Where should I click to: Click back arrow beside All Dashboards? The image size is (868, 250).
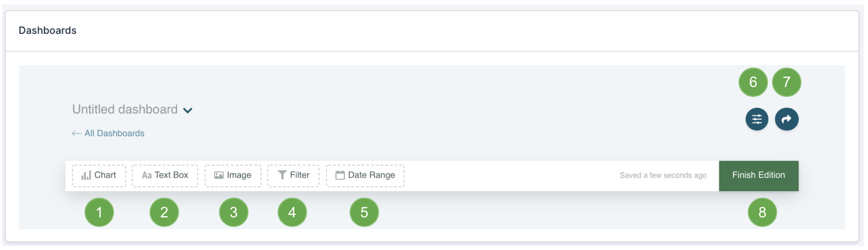tap(76, 133)
